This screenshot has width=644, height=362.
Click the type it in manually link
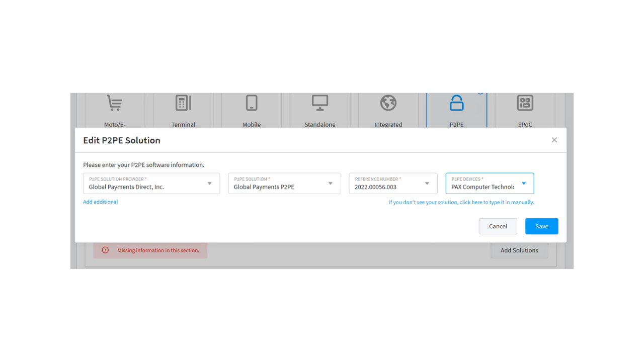point(461,203)
